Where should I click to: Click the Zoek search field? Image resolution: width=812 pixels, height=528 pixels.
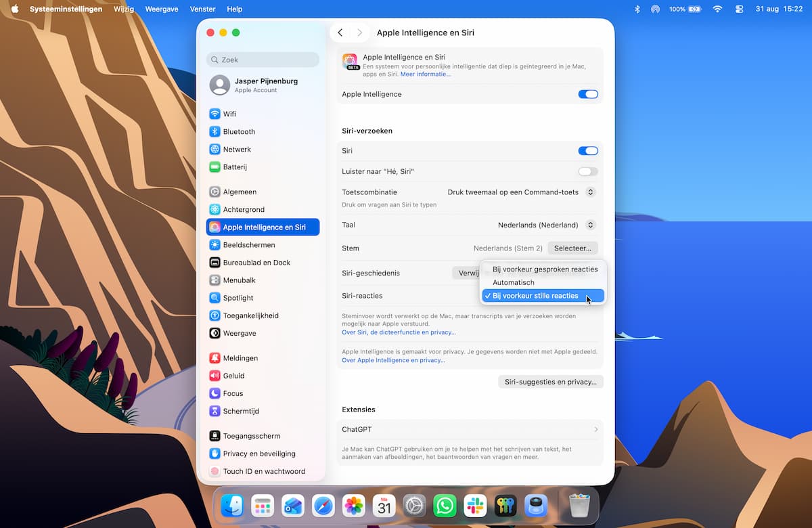263,60
